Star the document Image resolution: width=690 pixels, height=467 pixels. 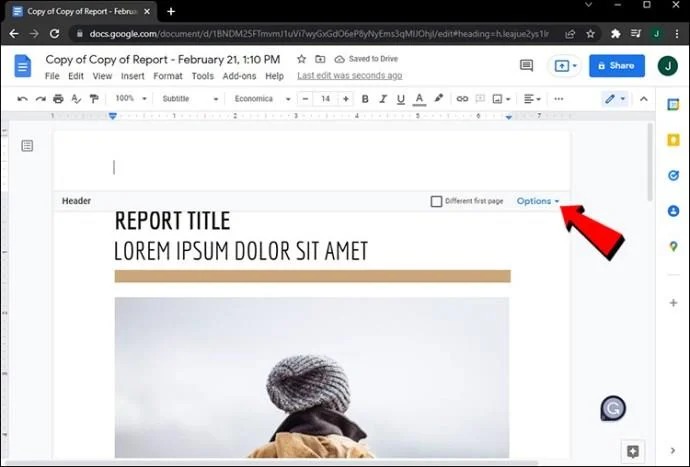coord(301,59)
